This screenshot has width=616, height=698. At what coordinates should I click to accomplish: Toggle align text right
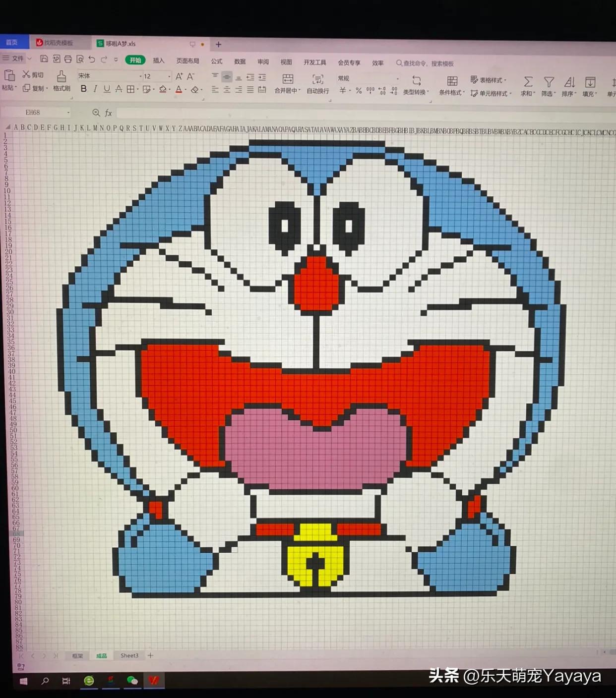[x=239, y=90]
